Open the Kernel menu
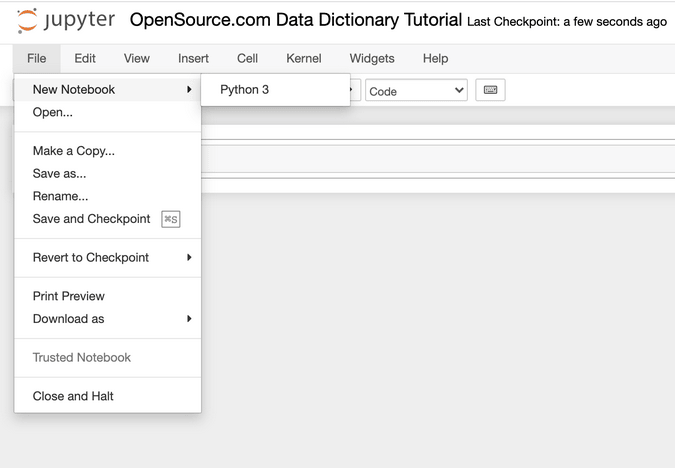The height and width of the screenshot is (468, 675). 304,59
